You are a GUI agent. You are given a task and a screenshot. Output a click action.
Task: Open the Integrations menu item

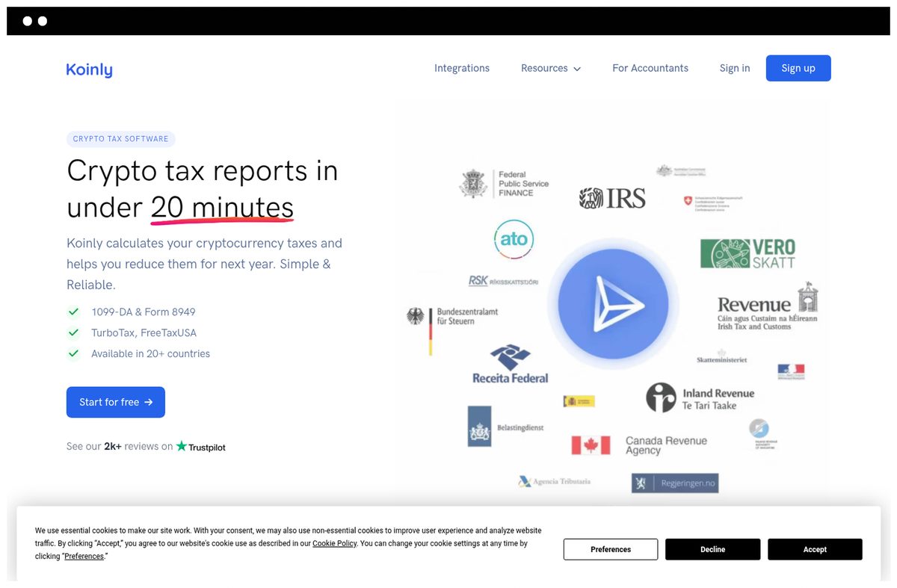click(x=462, y=68)
